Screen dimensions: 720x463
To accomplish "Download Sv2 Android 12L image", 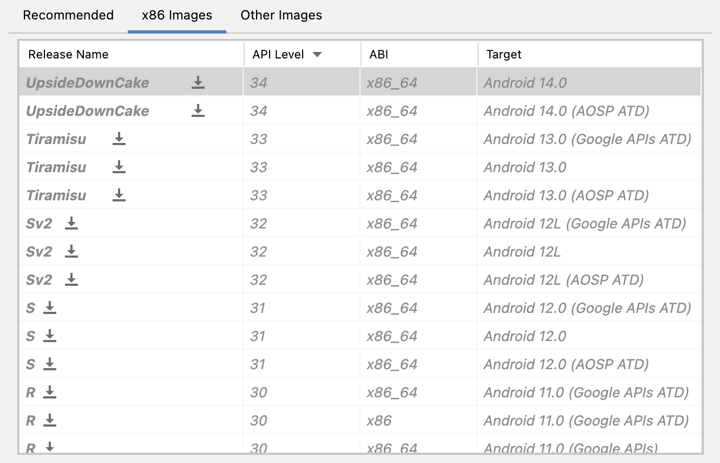I will click(71, 251).
